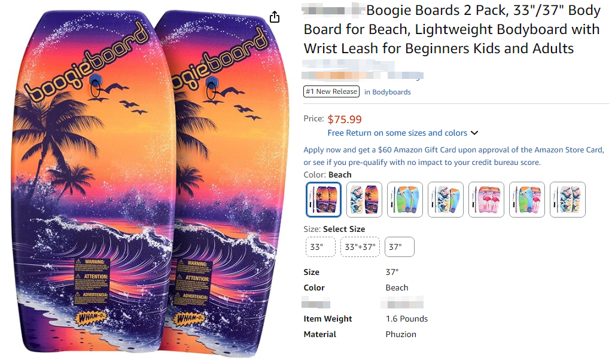This screenshot has width=615, height=364.
Task: Expand the Free Return details chevron
Action: coord(474,133)
